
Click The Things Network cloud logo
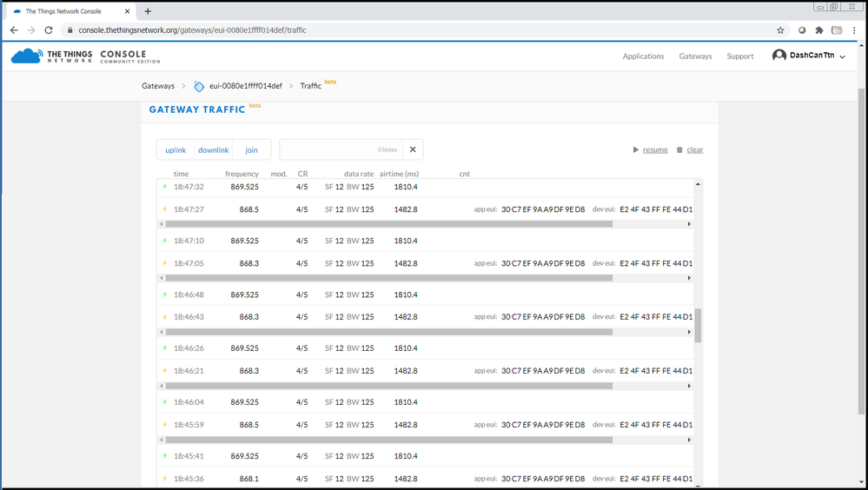tap(27, 56)
